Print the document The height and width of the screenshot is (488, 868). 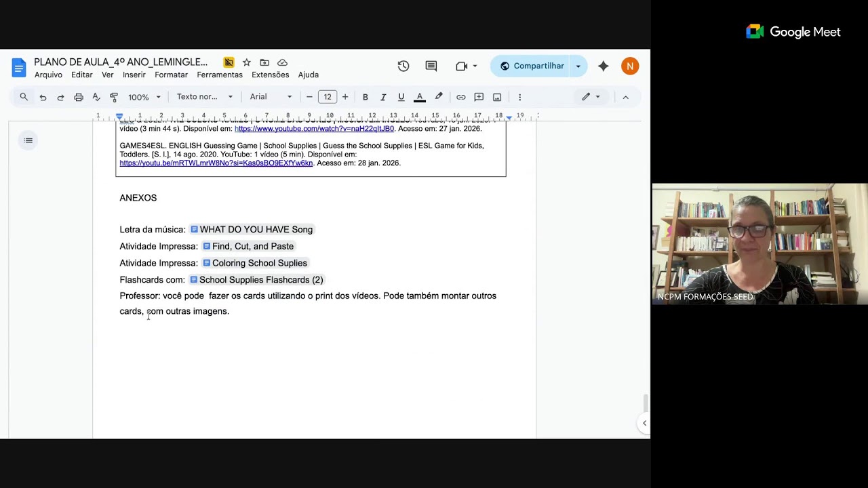click(79, 97)
